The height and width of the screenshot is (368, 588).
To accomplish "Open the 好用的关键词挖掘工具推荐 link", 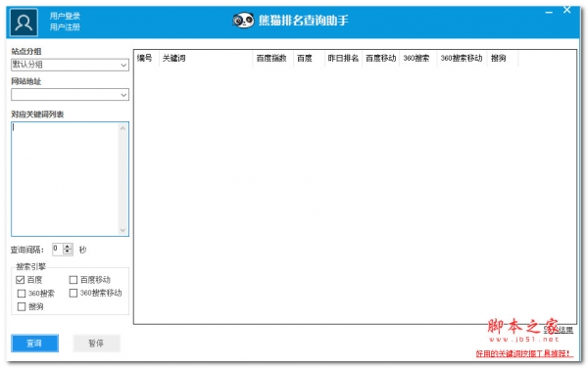I will tap(524, 353).
